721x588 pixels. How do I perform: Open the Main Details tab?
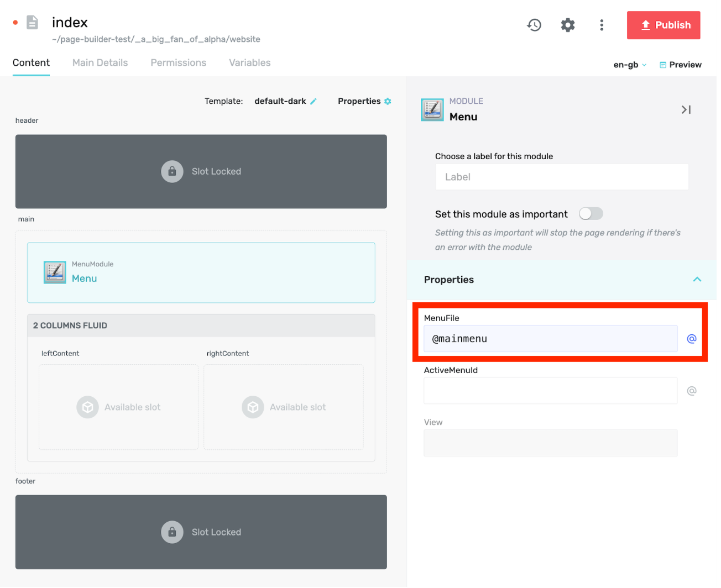click(x=100, y=62)
